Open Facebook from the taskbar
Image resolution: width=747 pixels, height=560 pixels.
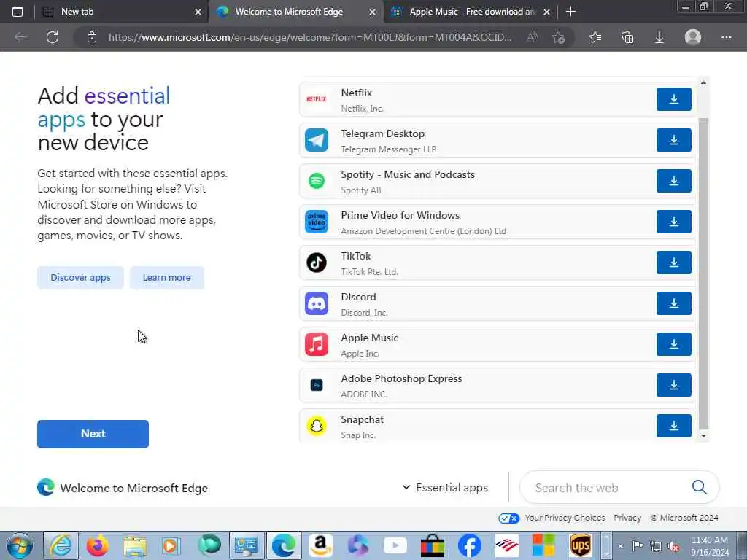469,545
